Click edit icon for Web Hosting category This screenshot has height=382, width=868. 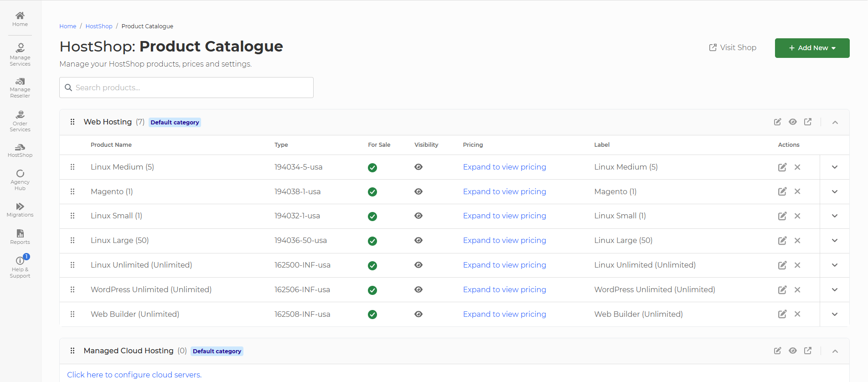click(777, 122)
